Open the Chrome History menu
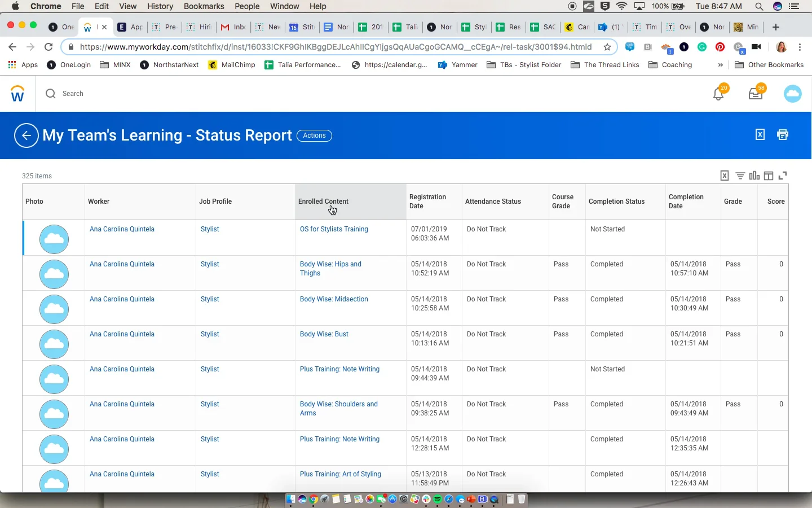Viewport: 812px width, 508px height. pyautogui.click(x=160, y=6)
